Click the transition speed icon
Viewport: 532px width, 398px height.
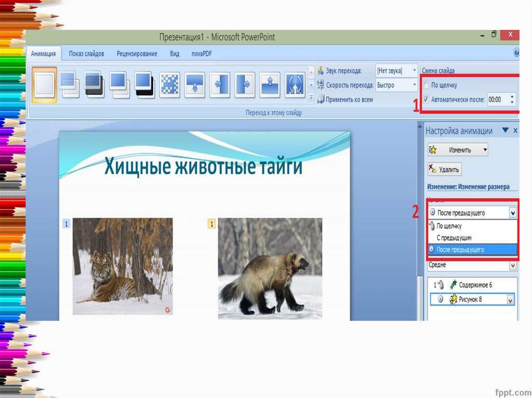coord(320,85)
